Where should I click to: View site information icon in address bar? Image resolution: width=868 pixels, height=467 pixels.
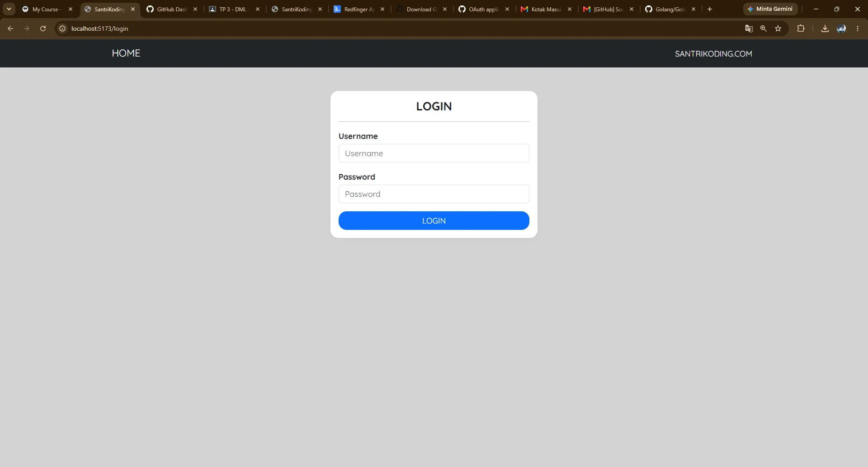tap(62, 29)
